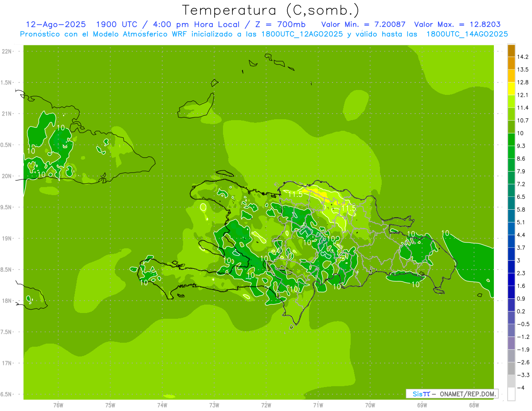Screen dimensions: 532x411
Task: Click the 12.1 colorbar label
Action: click(523, 95)
